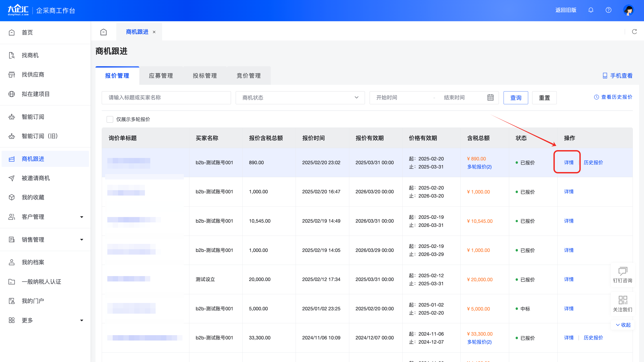
Task: Collapse floating widgets with 收起
Action: [623, 325]
